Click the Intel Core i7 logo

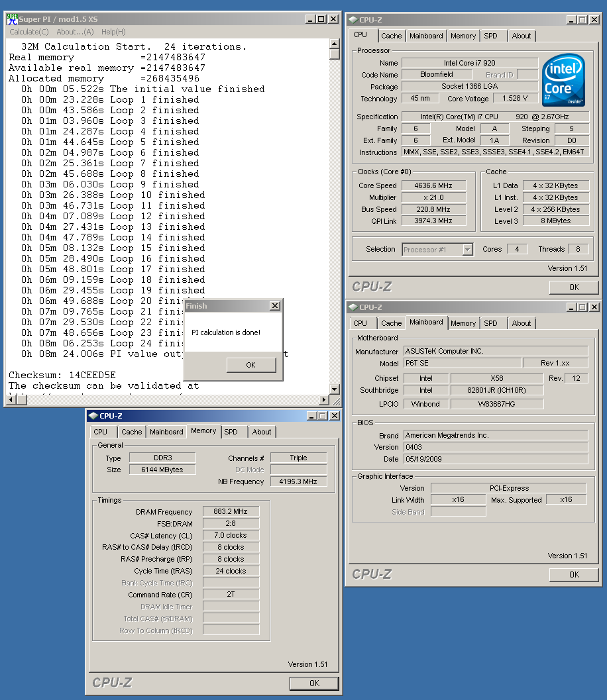tap(563, 80)
